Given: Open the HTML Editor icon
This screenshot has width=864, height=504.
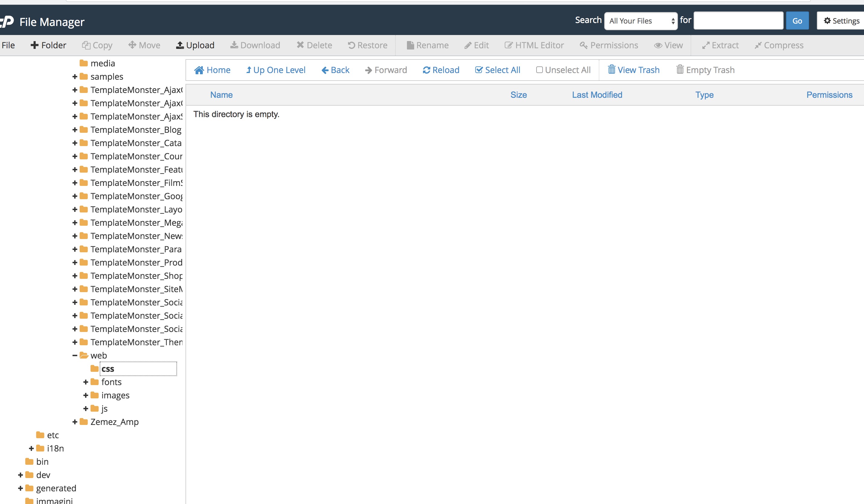Looking at the screenshot, I should point(508,45).
